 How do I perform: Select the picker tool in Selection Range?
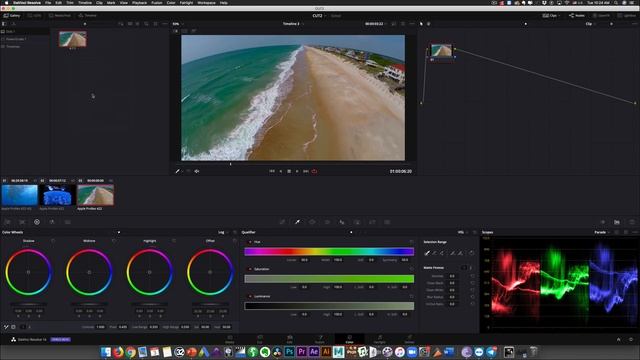pos(427,253)
